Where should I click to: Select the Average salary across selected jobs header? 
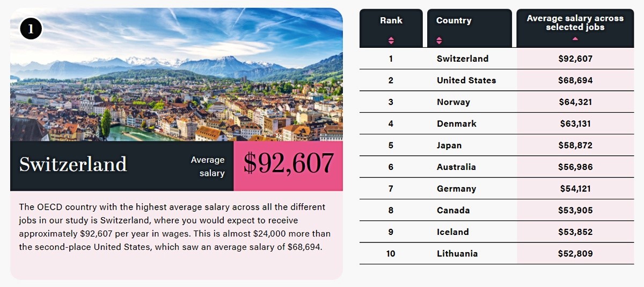[575, 23]
